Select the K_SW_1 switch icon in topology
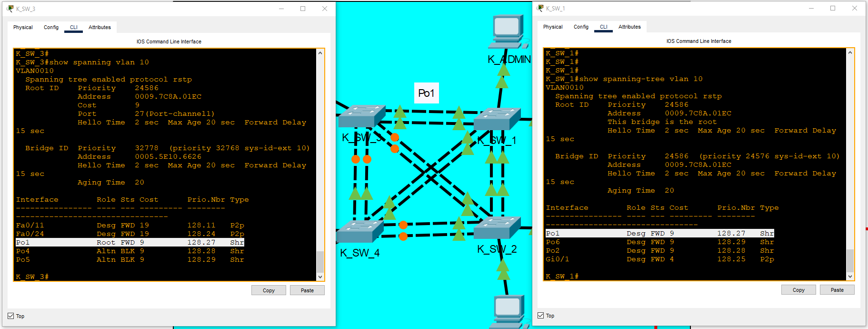Screen dimensions: 868x329 498,119
